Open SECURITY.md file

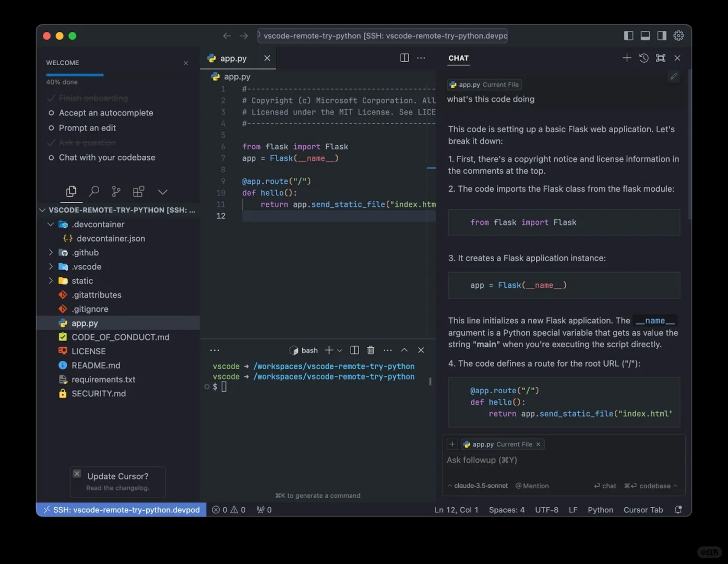coord(118,394)
